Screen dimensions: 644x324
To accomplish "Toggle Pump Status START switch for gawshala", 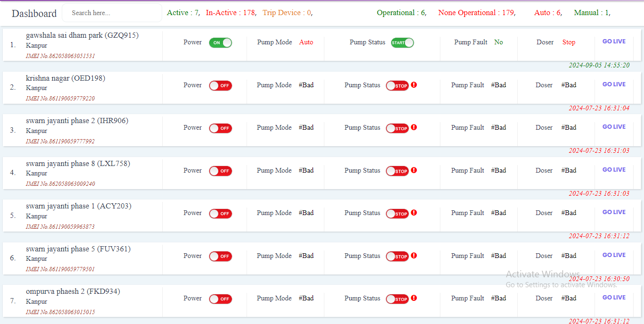I will [x=402, y=42].
